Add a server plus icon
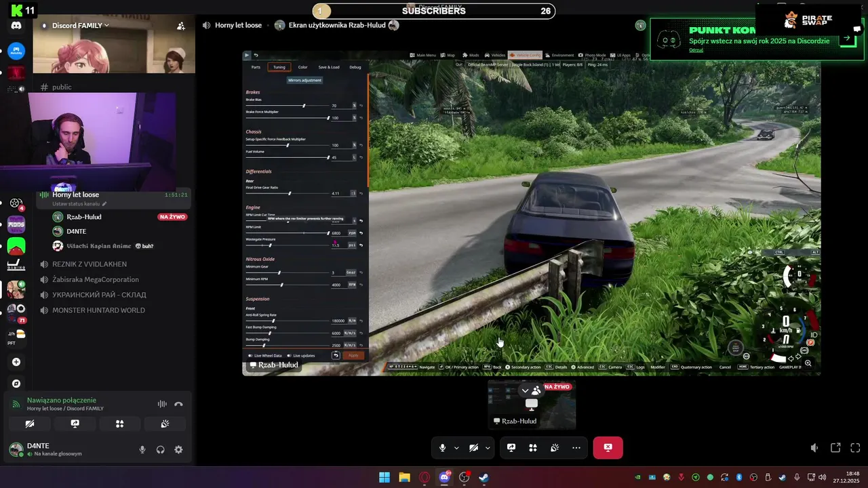868x488 pixels. 16,362
